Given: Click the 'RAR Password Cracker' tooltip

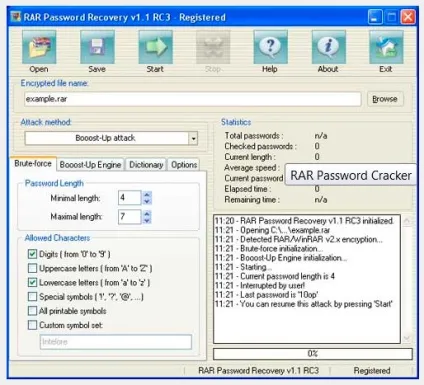Looking at the screenshot, I should tap(351, 175).
